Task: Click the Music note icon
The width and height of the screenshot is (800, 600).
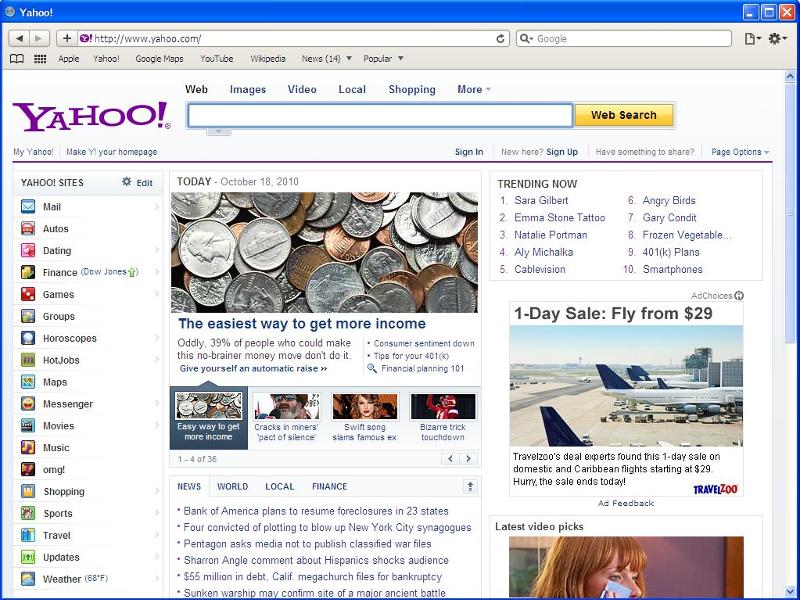Action: [28, 447]
